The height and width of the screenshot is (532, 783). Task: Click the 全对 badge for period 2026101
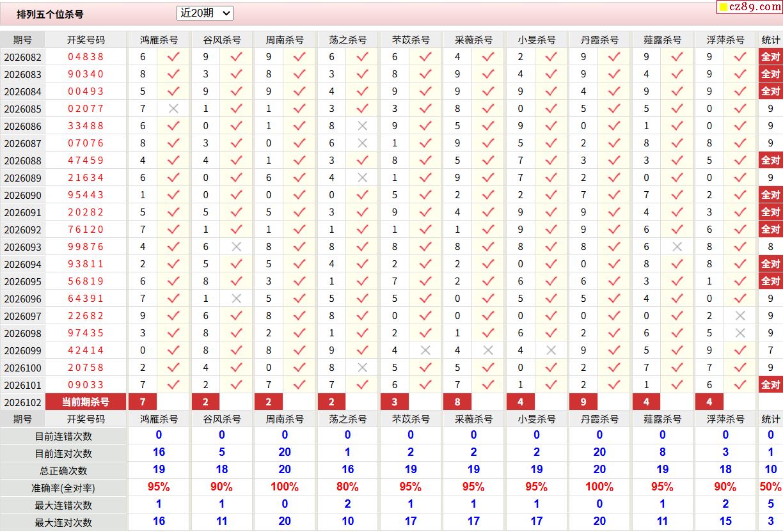(x=770, y=385)
